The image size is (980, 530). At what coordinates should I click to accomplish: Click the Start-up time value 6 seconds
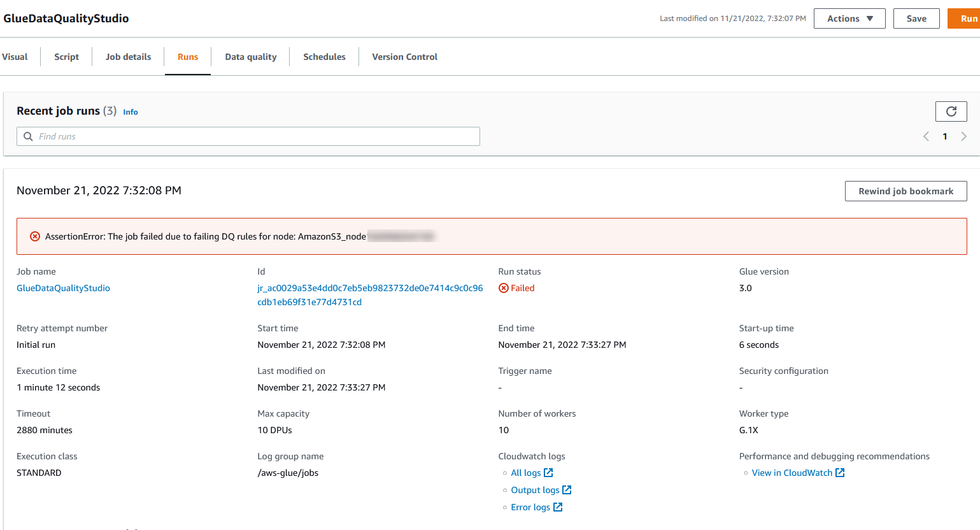click(x=759, y=345)
